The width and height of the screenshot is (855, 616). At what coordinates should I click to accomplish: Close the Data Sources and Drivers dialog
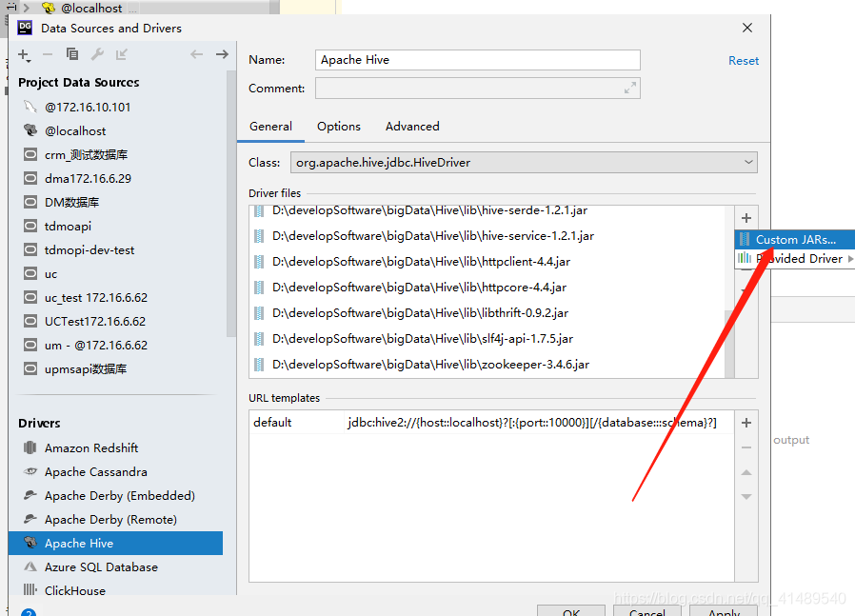point(747,28)
